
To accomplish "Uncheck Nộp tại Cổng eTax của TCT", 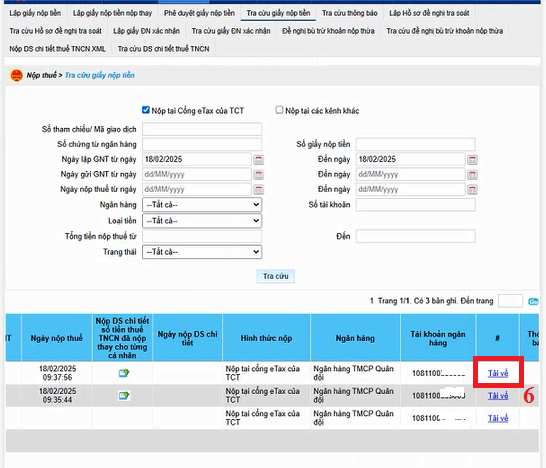I will (146, 110).
